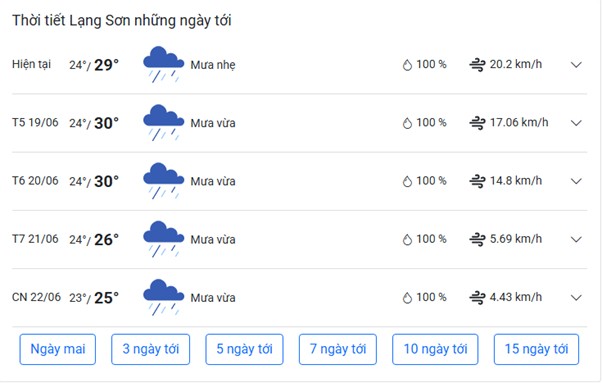This screenshot has height=383, width=602.
Task: Select the 3 ngày tới forecast
Action: pos(150,349)
